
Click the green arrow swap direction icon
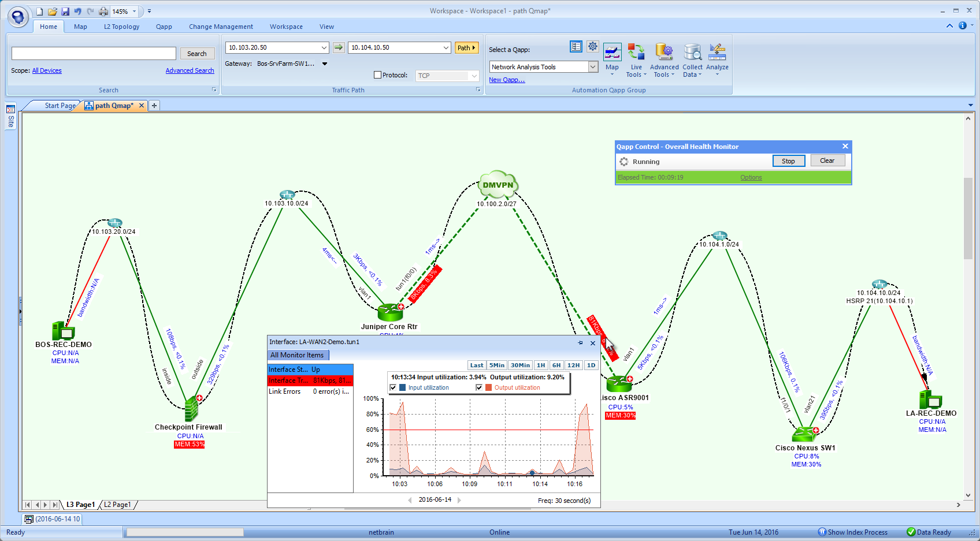point(339,48)
